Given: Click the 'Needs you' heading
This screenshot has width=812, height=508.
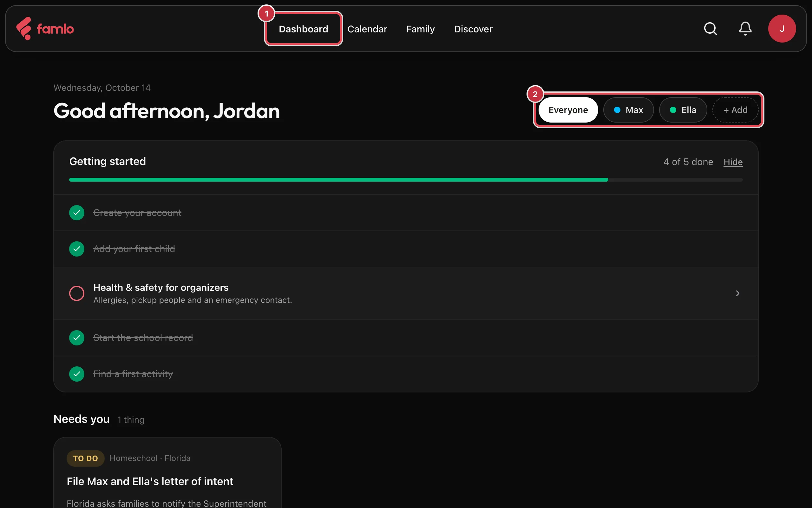Looking at the screenshot, I should coord(82,419).
